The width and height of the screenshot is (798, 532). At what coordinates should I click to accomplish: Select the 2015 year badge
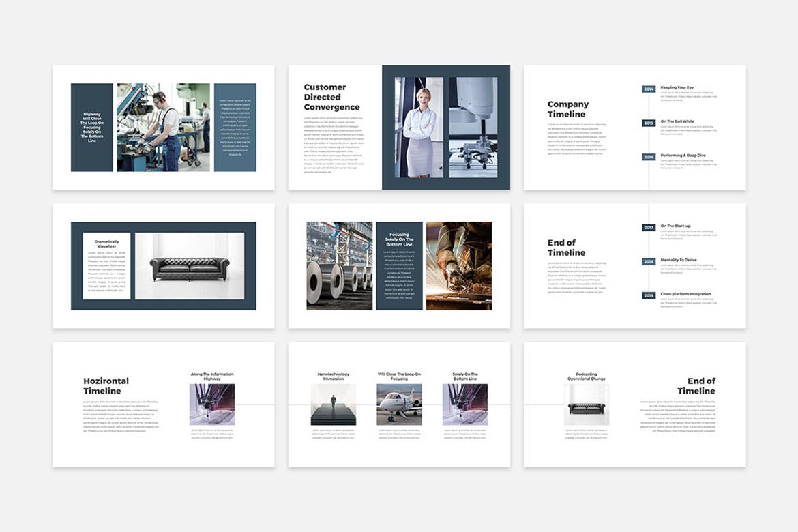(x=648, y=123)
